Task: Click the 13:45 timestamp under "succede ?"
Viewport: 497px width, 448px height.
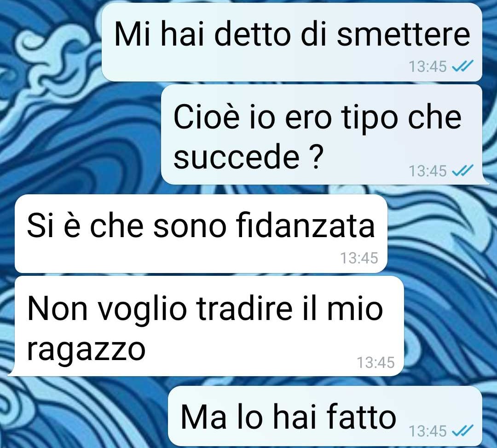Action: coord(428,171)
